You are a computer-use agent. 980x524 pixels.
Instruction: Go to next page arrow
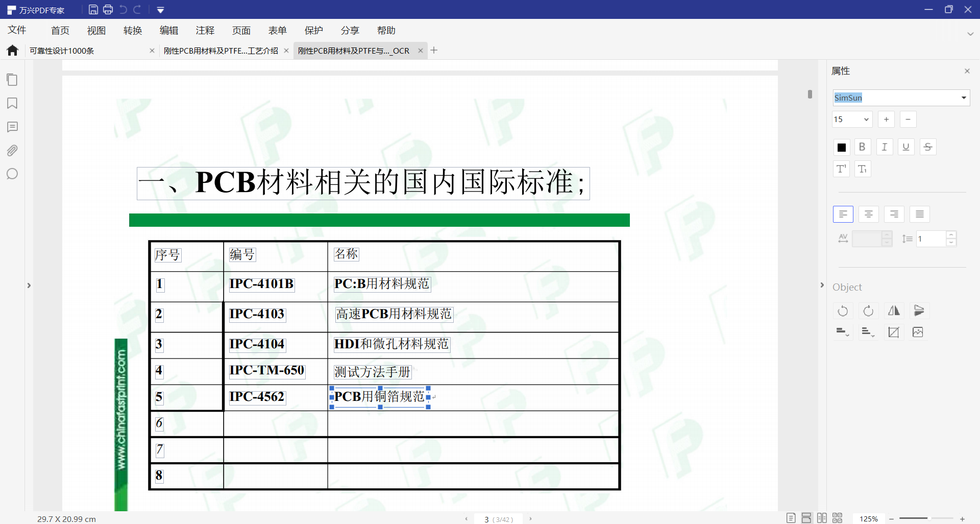[531, 519]
